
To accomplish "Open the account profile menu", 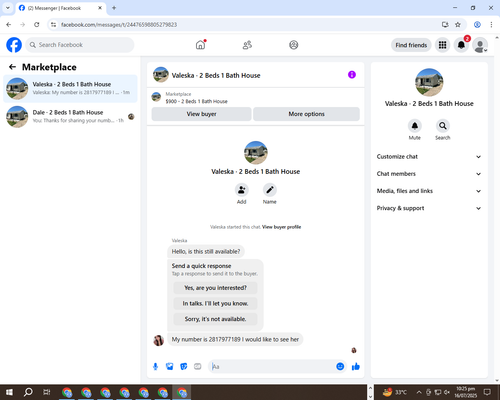I will [x=480, y=45].
